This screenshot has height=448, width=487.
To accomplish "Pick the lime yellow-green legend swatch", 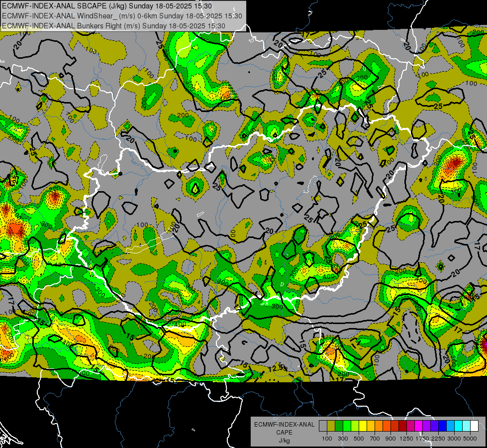I will coord(355,426).
